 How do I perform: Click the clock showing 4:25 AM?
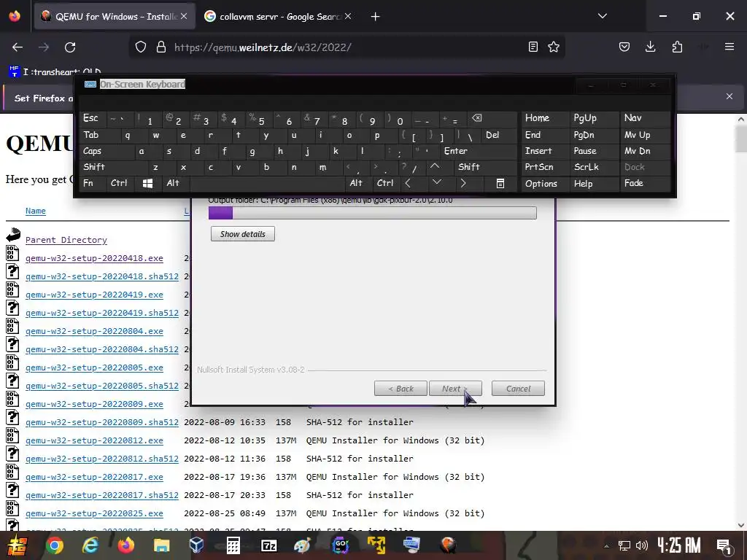[x=679, y=545]
